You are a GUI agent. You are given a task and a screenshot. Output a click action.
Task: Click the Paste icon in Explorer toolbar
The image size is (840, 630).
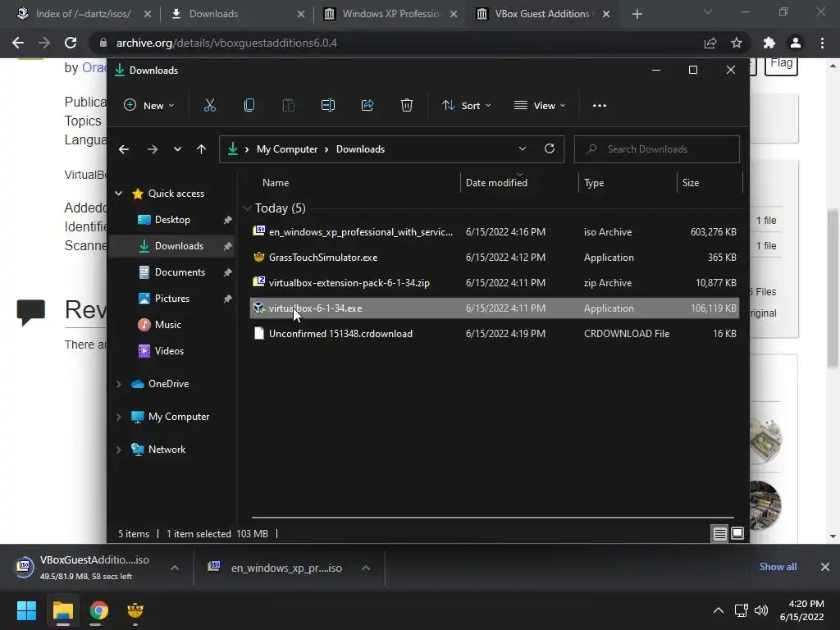(x=288, y=106)
